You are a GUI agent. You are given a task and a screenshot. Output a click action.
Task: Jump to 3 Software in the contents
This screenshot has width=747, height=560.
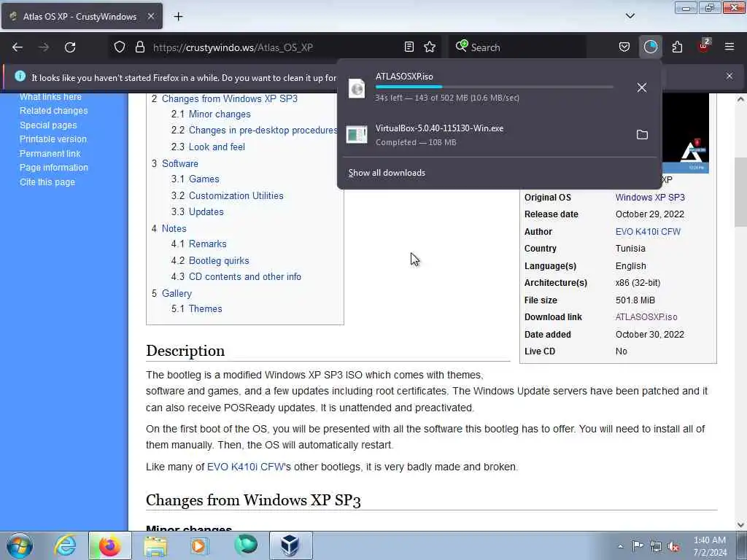tap(180, 164)
